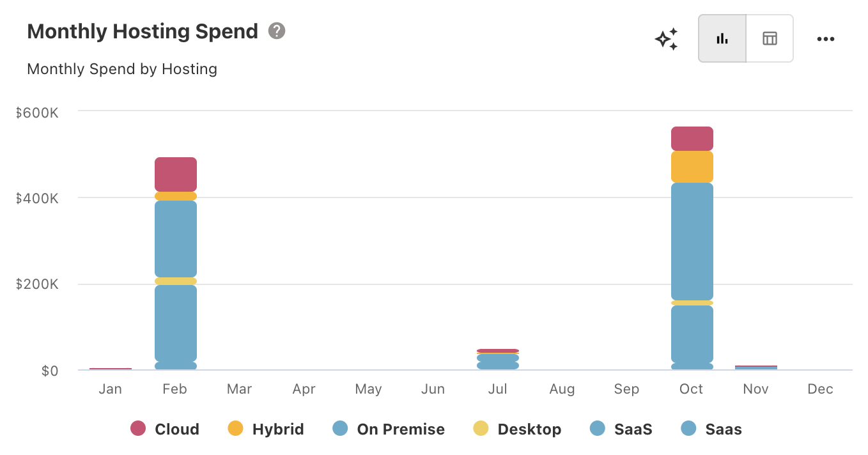This screenshot has width=868, height=455.
Task: Switch to table view
Action: click(770, 39)
